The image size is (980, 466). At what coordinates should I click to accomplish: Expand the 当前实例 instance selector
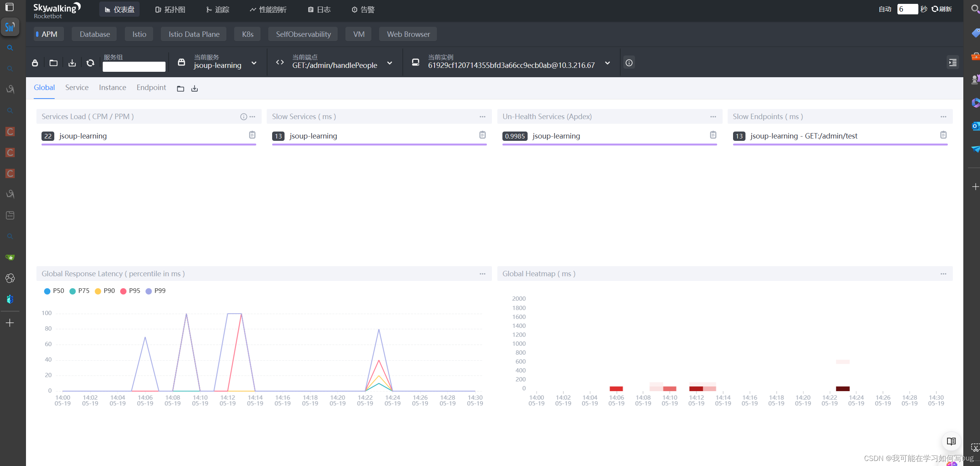607,63
